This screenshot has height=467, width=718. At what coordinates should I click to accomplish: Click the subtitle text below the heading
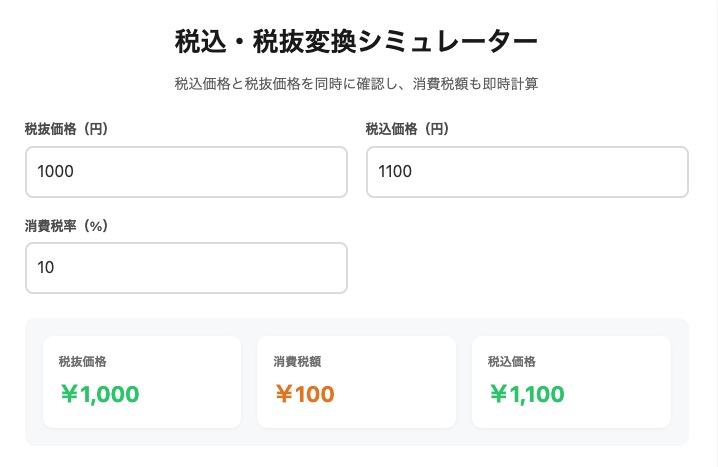click(x=357, y=84)
